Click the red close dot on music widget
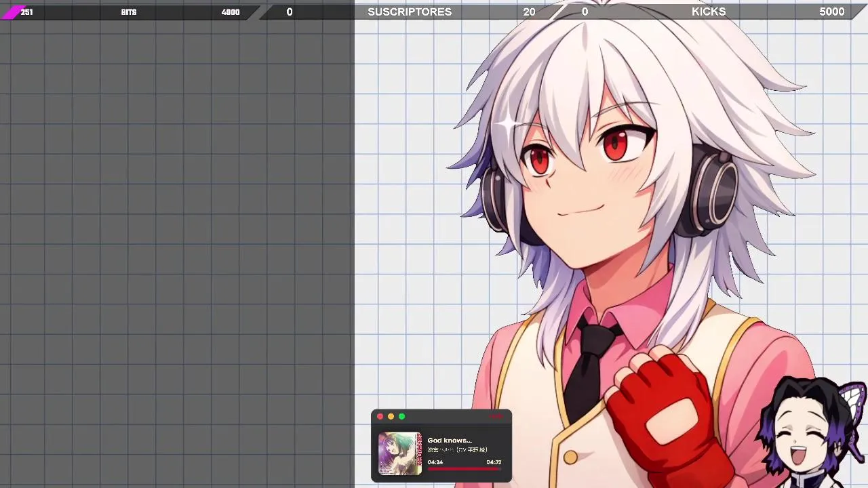868x488 pixels. (380, 417)
